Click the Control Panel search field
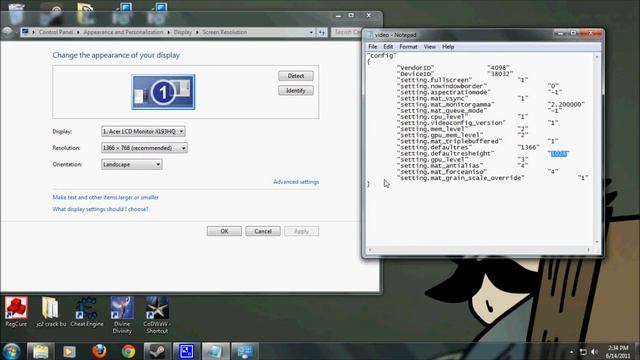 pyautogui.click(x=346, y=32)
